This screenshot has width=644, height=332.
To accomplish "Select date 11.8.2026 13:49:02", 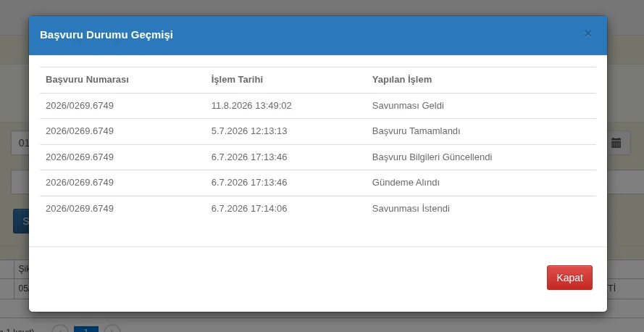I will coord(251,106).
